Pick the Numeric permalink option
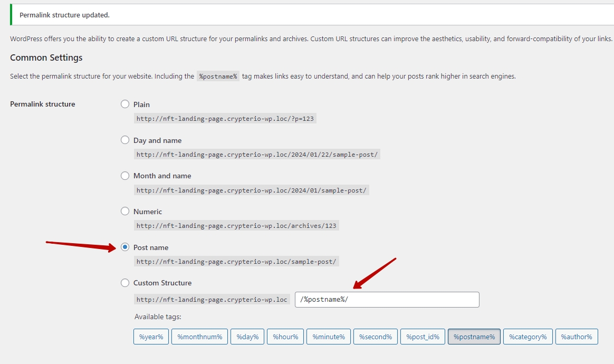Image resolution: width=614 pixels, height=364 pixels. point(125,212)
